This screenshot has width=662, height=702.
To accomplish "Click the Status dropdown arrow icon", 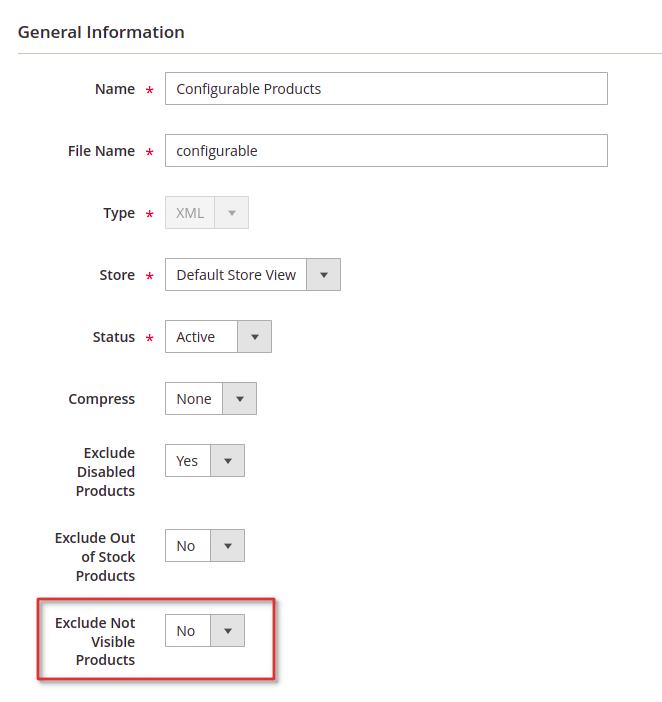I will coord(255,337).
